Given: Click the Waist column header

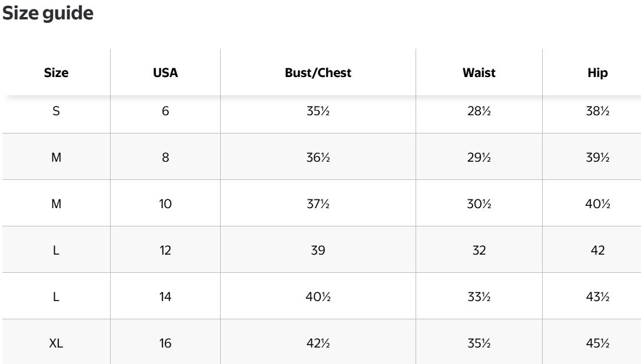Looking at the screenshot, I should tap(479, 73).
